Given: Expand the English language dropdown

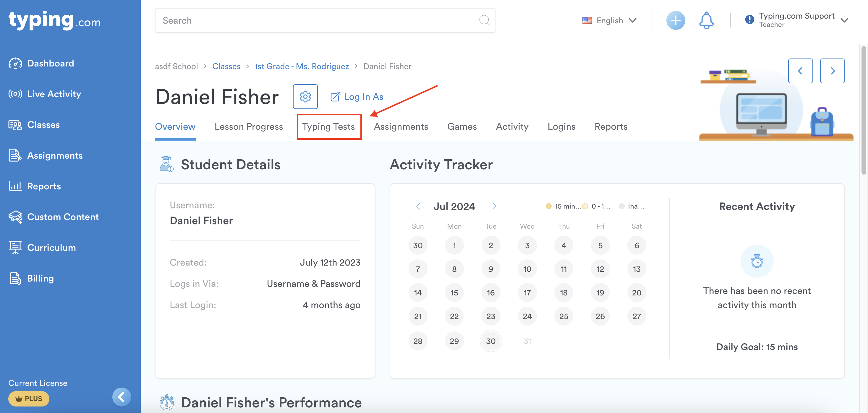Looking at the screenshot, I should 609,21.
